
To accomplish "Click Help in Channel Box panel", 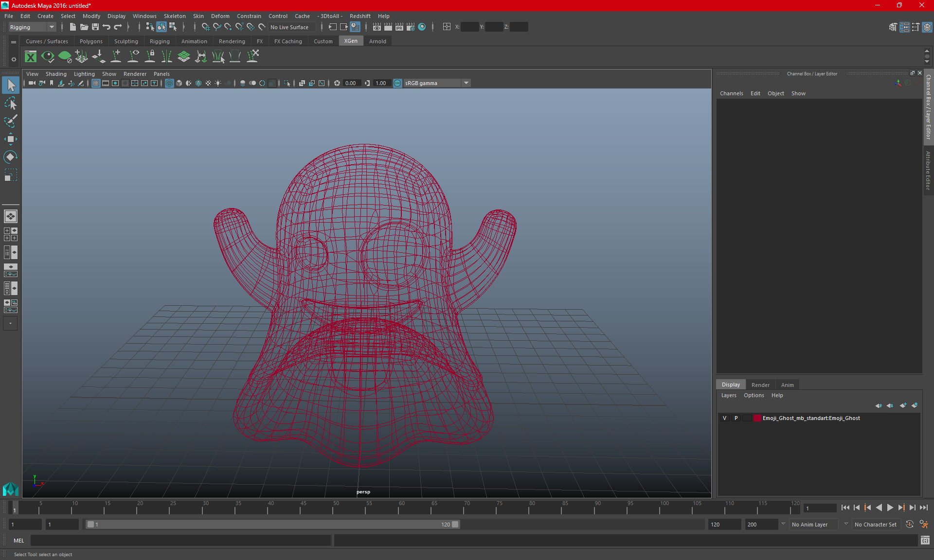I will pos(776,395).
